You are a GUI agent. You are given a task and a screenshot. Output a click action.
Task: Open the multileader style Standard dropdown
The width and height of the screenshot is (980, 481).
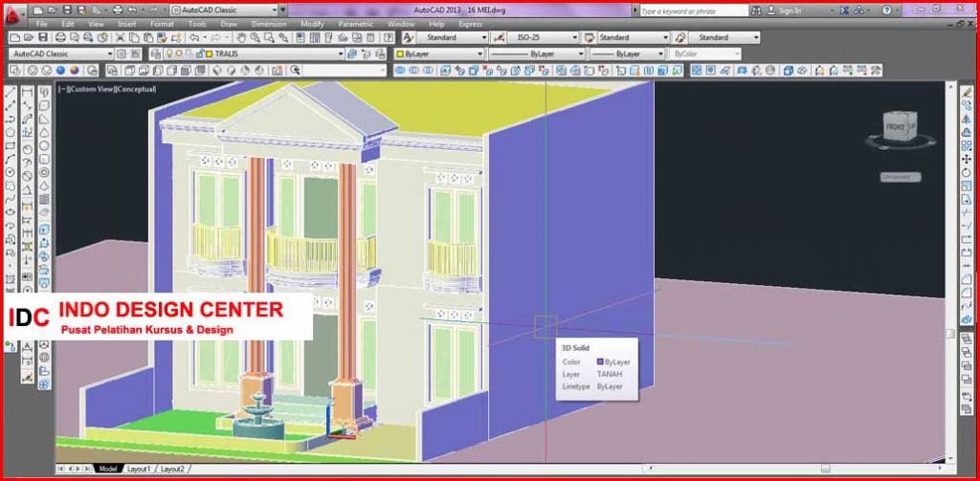coord(756,37)
